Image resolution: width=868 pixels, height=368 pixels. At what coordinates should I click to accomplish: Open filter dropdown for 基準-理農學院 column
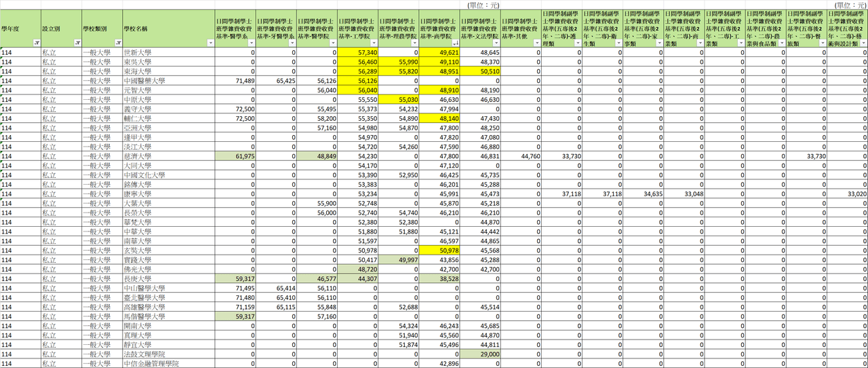pyautogui.click(x=414, y=43)
